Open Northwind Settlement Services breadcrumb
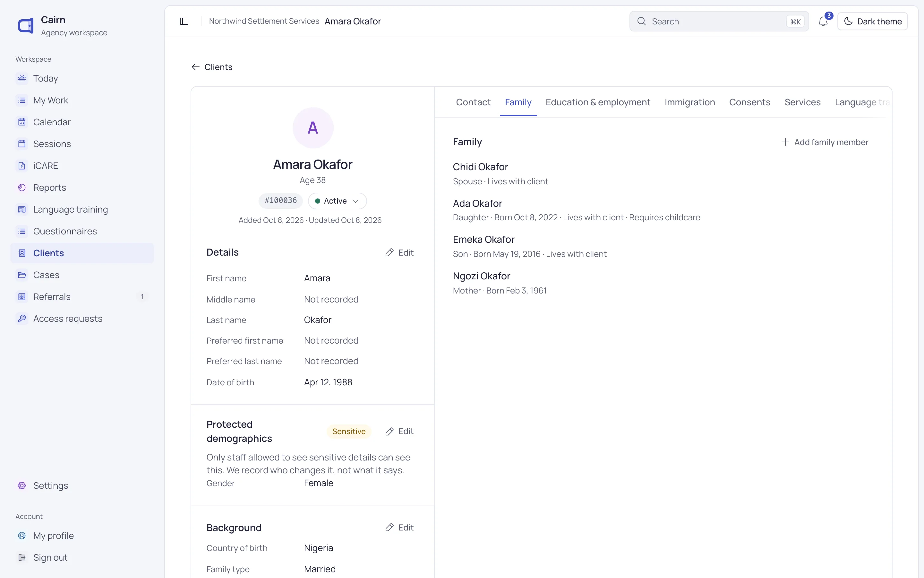Viewport: 924px width, 578px height. [264, 21]
